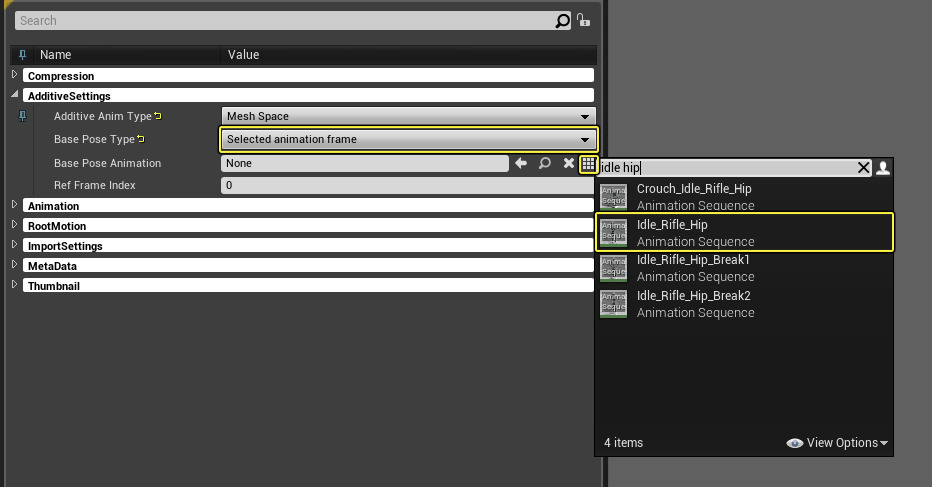The width and height of the screenshot is (932, 487).
Task: Clear the Base Pose Animation reference
Action: (x=569, y=163)
